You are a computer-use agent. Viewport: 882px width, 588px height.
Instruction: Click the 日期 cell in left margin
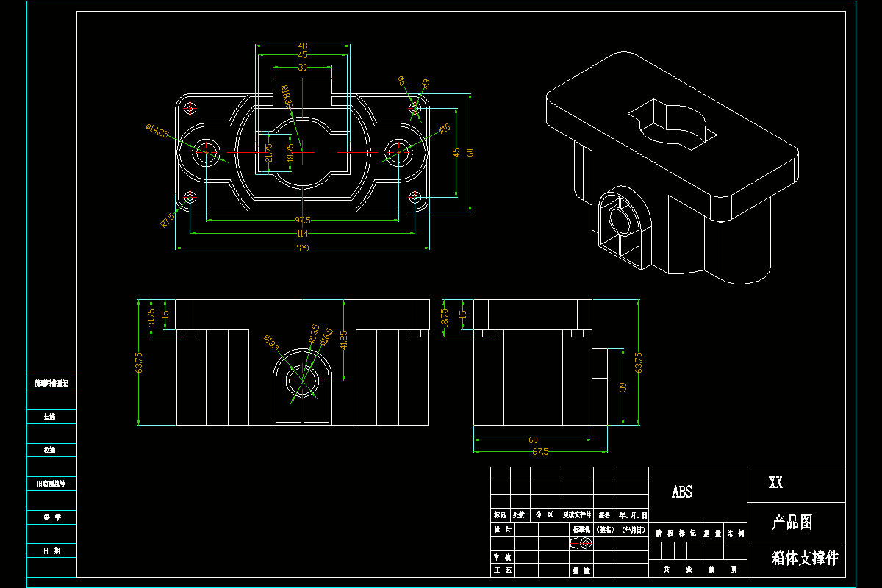51,551
